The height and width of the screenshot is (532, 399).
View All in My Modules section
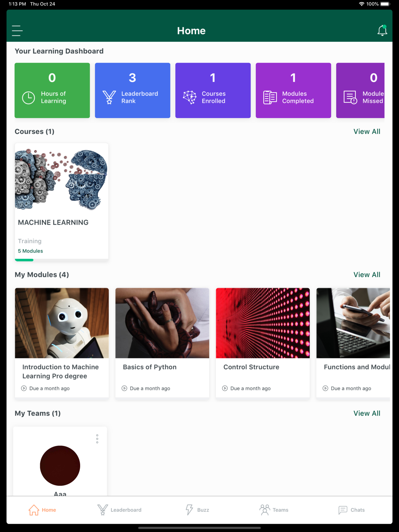click(367, 275)
